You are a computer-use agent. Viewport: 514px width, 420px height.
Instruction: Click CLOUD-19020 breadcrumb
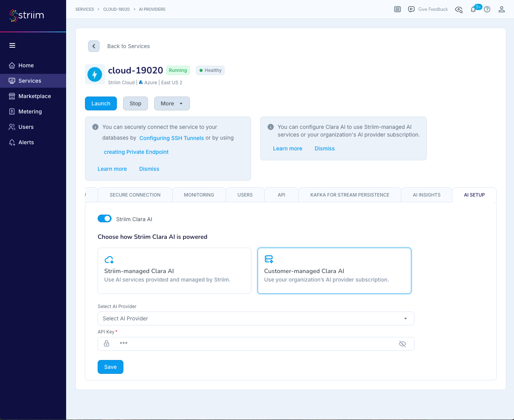(116, 9)
